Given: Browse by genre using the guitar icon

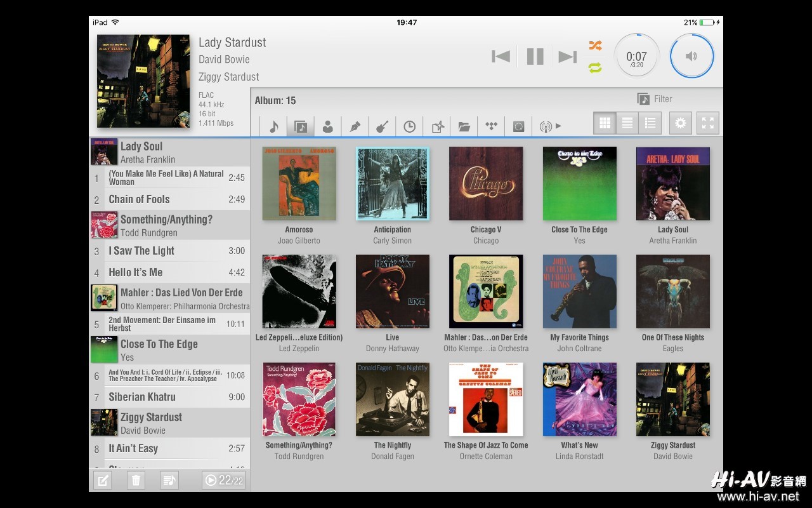Looking at the screenshot, I should click(x=383, y=126).
